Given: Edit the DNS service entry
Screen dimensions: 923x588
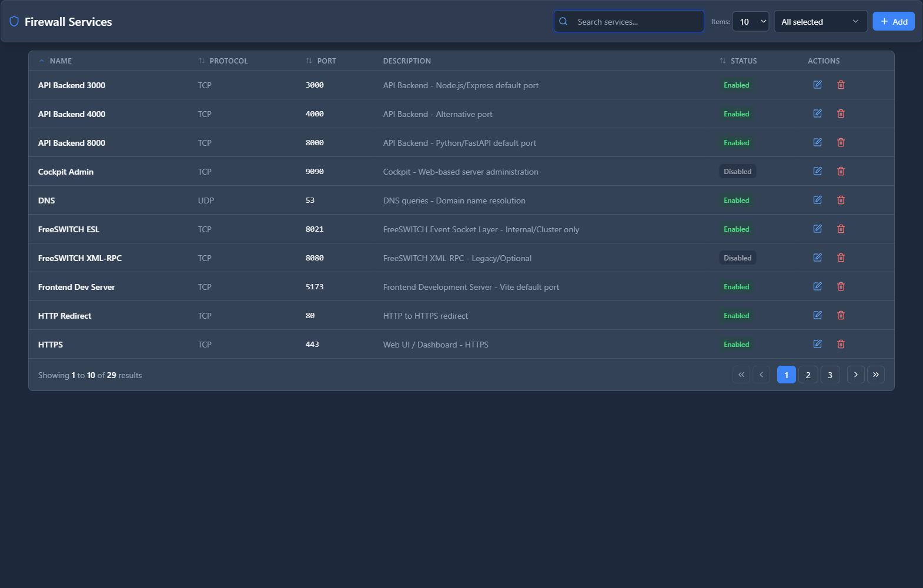Looking at the screenshot, I should pos(817,200).
